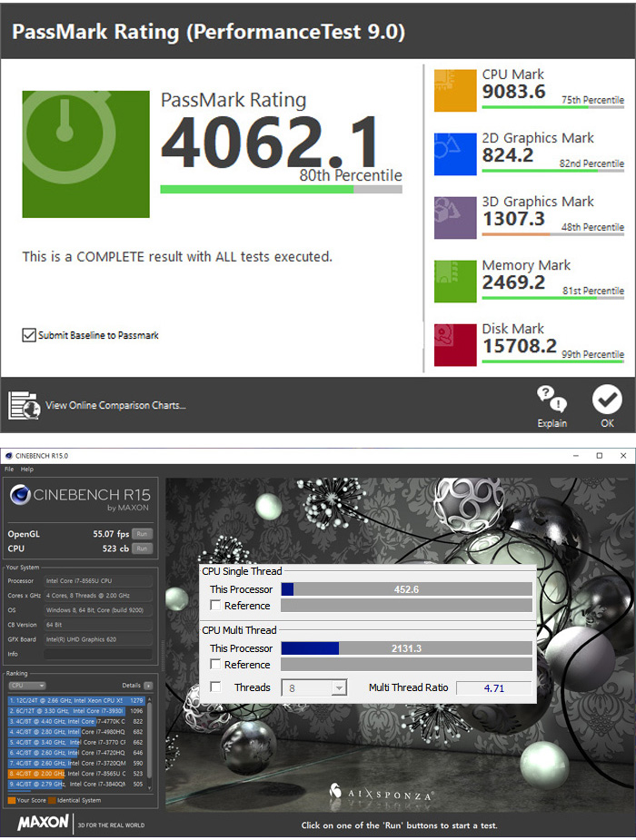Open the File menu in Cinebench
The height and width of the screenshot is (840, 636).
point(9,469)
